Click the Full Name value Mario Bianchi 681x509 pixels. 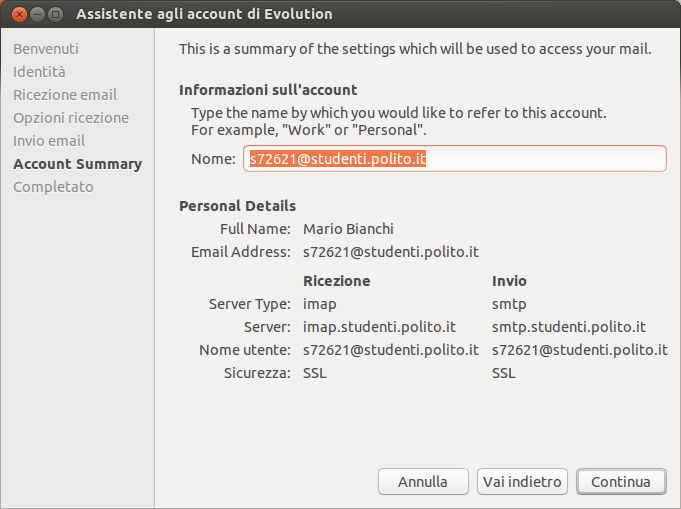tap(348, 229)
